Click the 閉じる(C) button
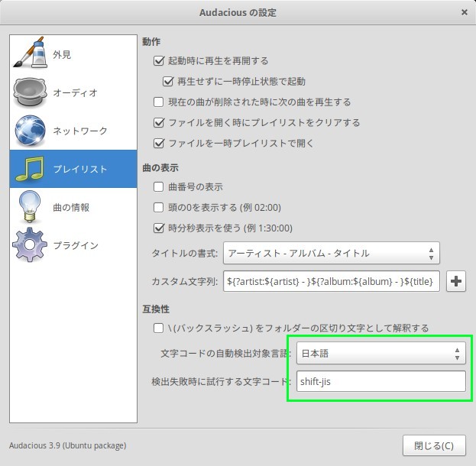This screenshot has height=466, width=476. point(434,445)
